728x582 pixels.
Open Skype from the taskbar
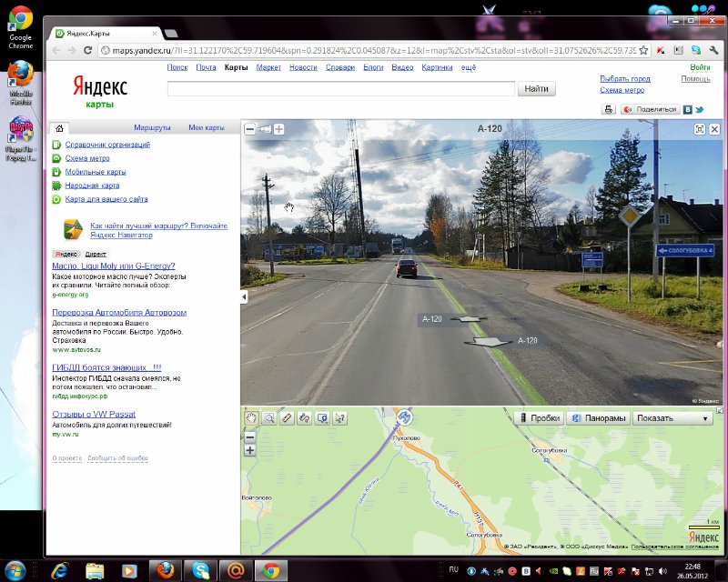pyautogui.click(x=200, y=570)
